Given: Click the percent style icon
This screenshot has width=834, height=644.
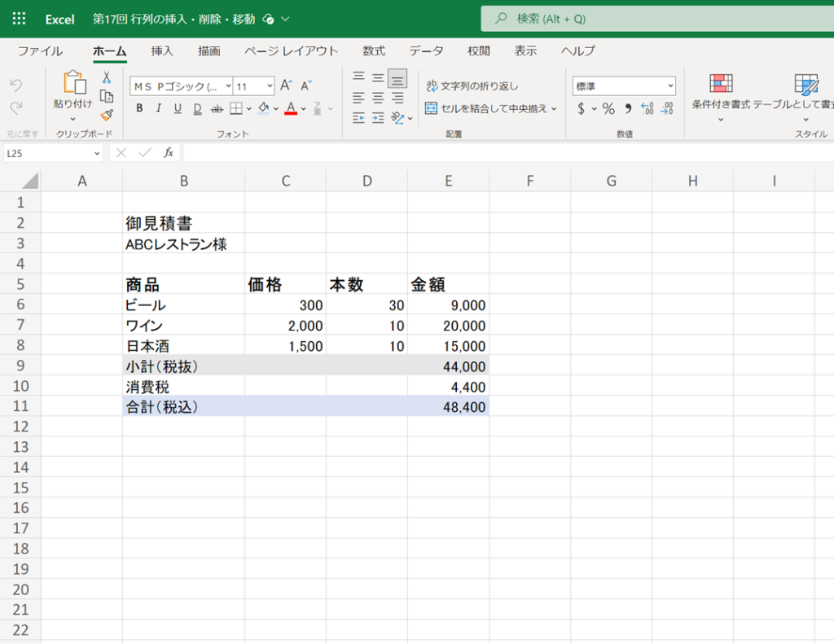Looking at the screenshot, I should pos(608,108).
